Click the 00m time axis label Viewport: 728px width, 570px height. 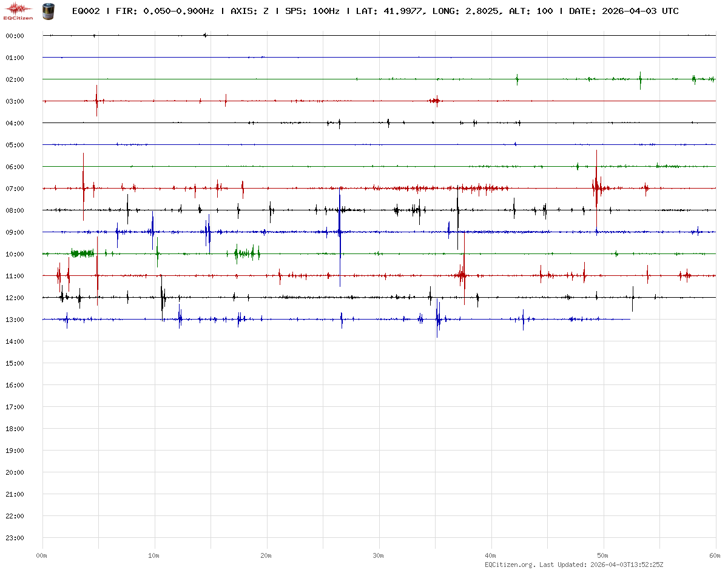(42, 555)
